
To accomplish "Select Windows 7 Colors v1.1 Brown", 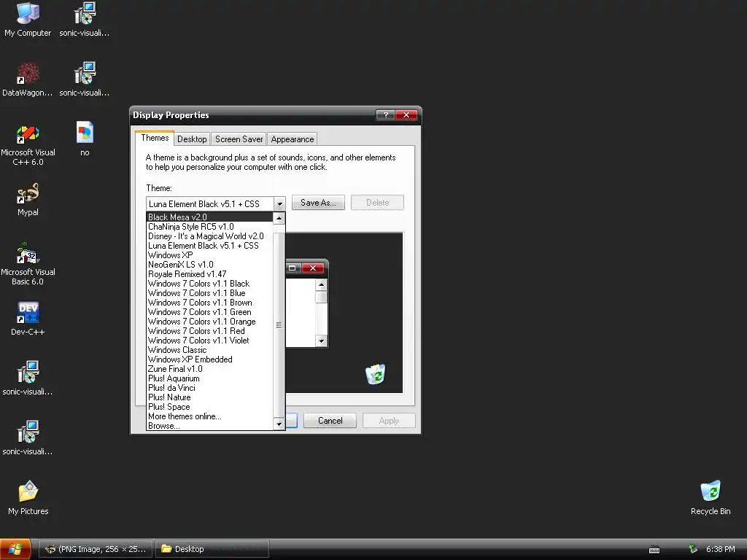I will (209, 303).
